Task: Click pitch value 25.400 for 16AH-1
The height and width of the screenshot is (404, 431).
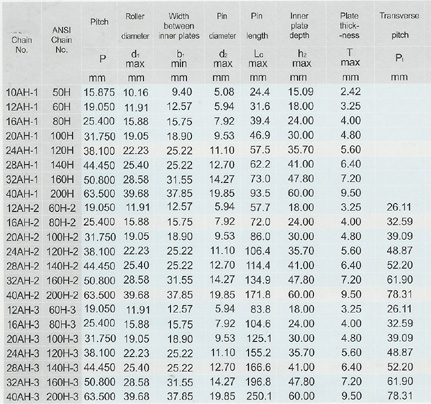Action: point(99,121)
